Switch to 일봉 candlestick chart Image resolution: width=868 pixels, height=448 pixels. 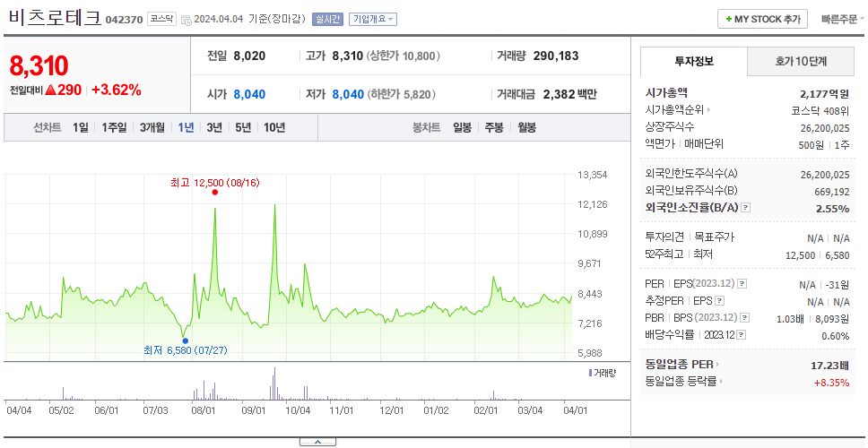[462, 128]
